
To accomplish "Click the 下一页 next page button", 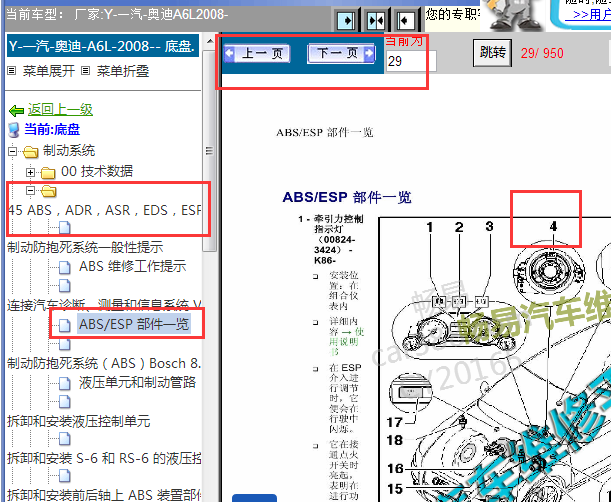I will coord(341,53).
